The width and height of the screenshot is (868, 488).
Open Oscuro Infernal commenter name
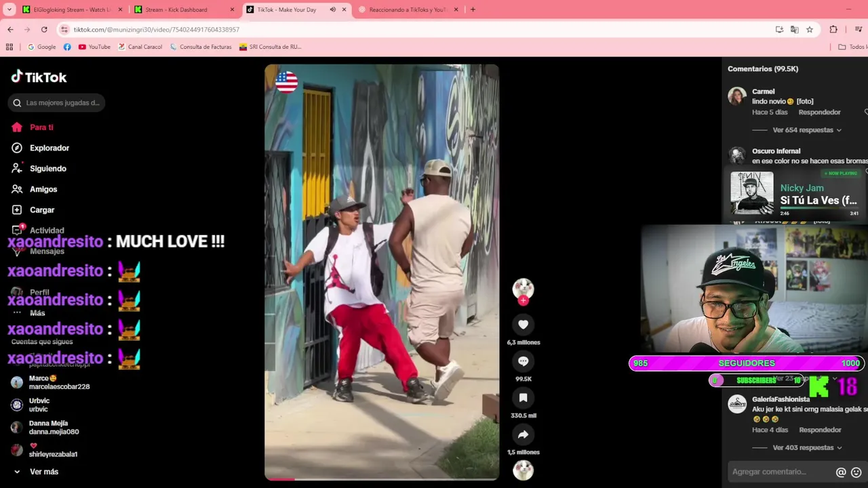click(x=776, y=151)
